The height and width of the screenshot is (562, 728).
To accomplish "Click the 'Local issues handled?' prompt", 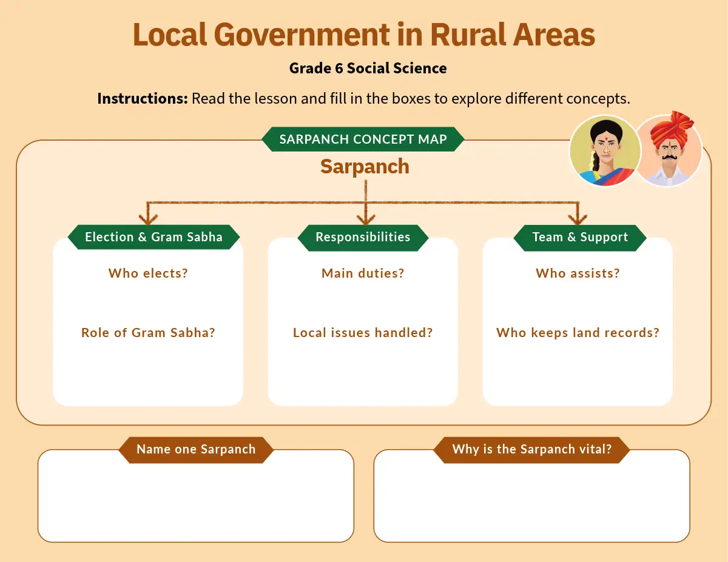I will point(363,333).
